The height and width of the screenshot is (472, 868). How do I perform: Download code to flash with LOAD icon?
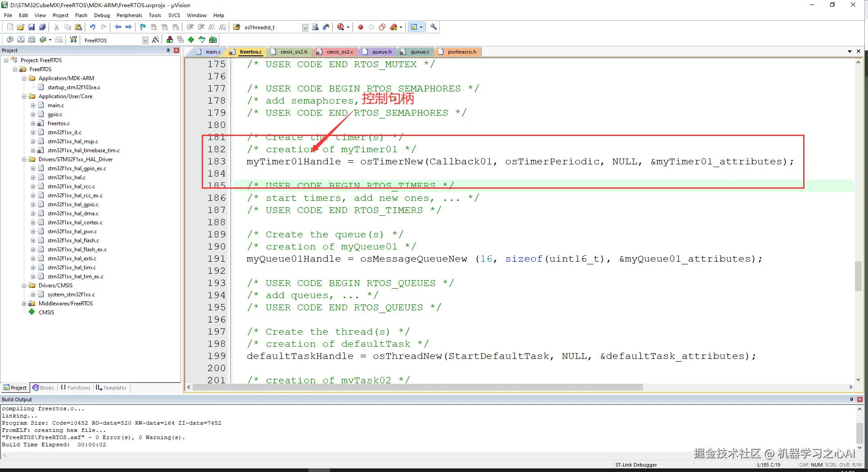point(73,40)
